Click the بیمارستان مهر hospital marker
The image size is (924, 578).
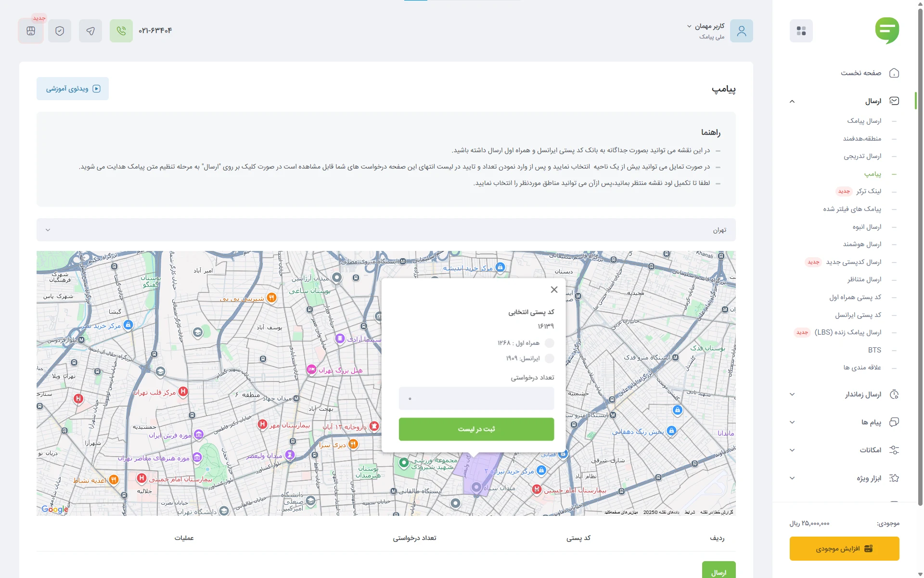[x=262, y=424]
